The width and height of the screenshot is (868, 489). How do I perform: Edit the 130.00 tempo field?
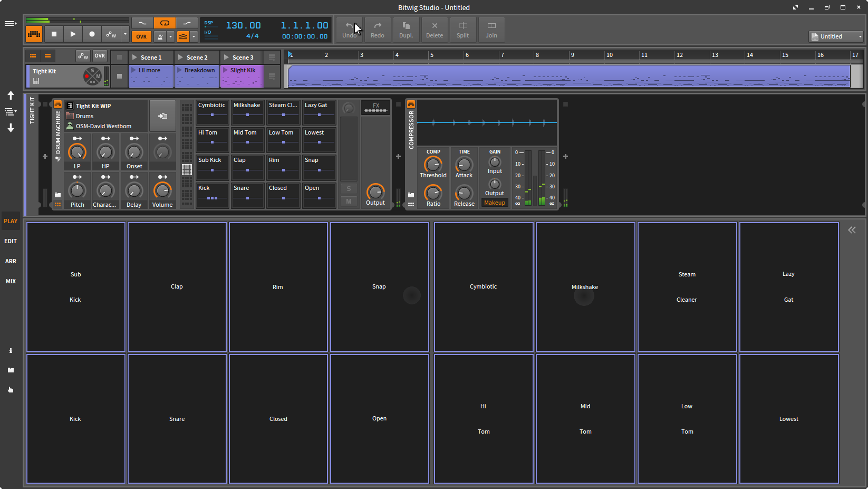[x=243, y=25]
